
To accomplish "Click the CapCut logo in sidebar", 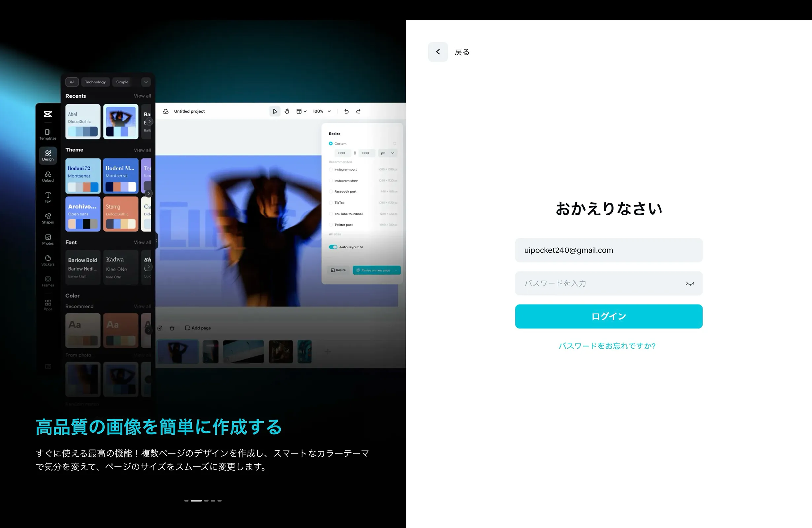I will [48, 114].
